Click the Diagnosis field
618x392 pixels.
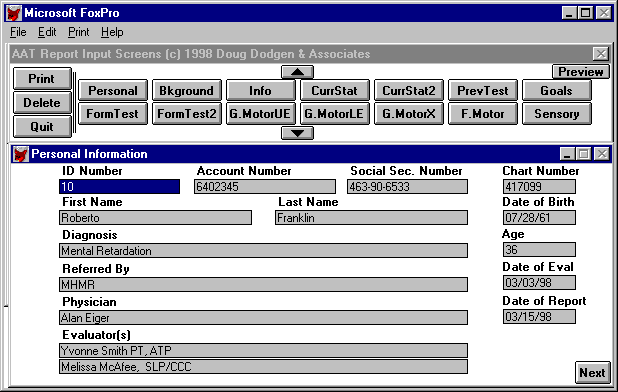coord(263,251)
